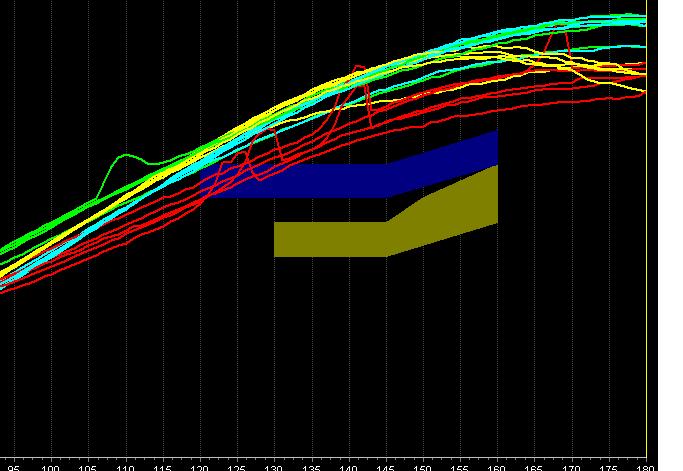This screenshot has height=471, width=683.
Task: Click the green curve bump near 110
Action: [126, 156]
